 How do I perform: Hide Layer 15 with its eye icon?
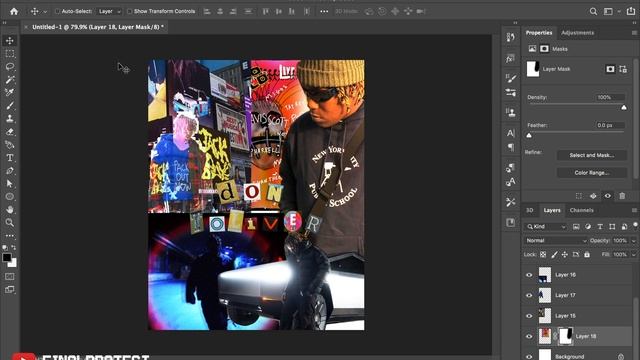[x=529, y=316]
